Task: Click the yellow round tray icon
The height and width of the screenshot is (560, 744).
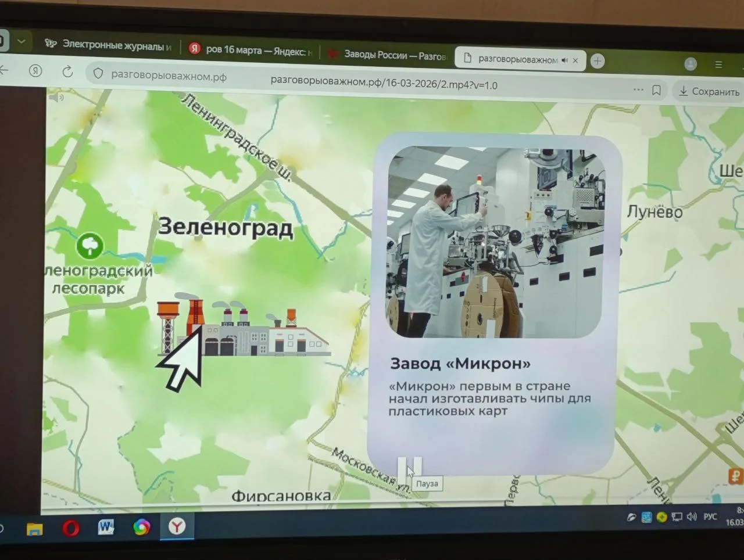Action: coord(661,517)
